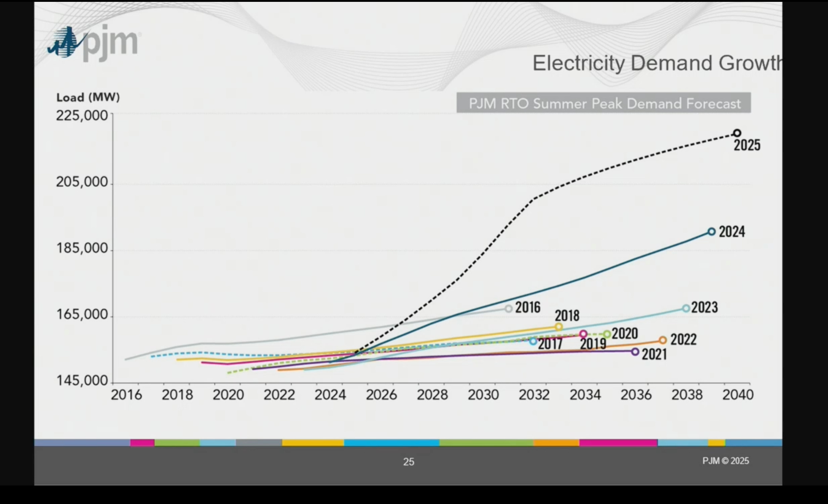The height and width of the screenshot is (504, 828).
Task: Click the 2021 purple endpoint circle
Action: 635,352
